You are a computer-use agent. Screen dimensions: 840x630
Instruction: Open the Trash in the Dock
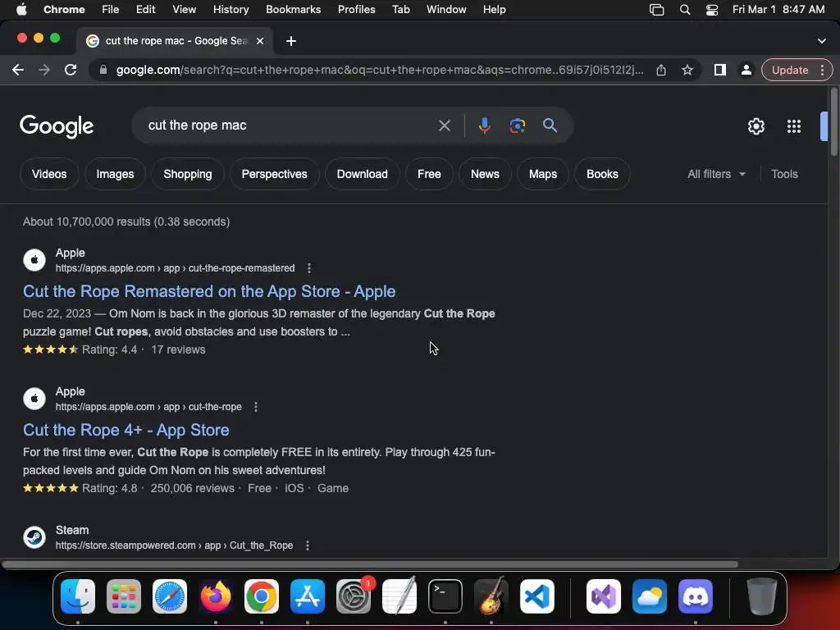pos(762,596)
